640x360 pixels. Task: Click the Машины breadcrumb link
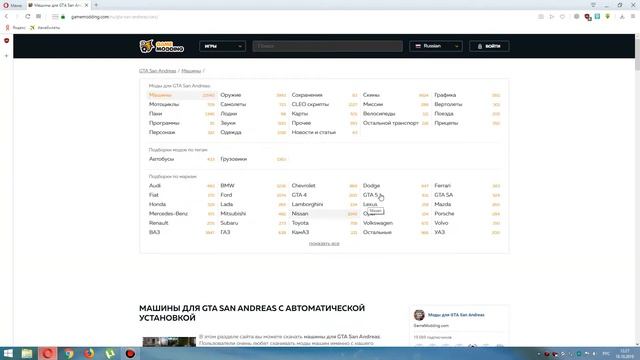tap(191, 71)
